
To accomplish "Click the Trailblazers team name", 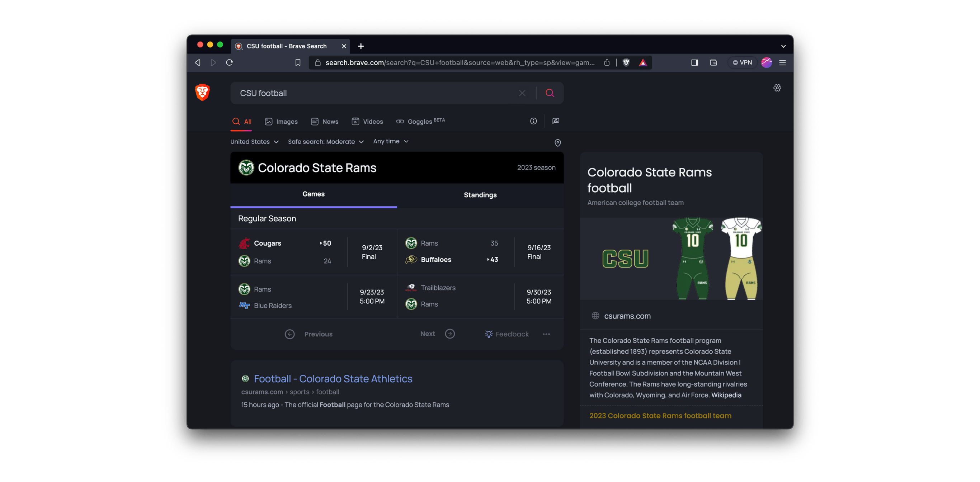I will (438, 288).
